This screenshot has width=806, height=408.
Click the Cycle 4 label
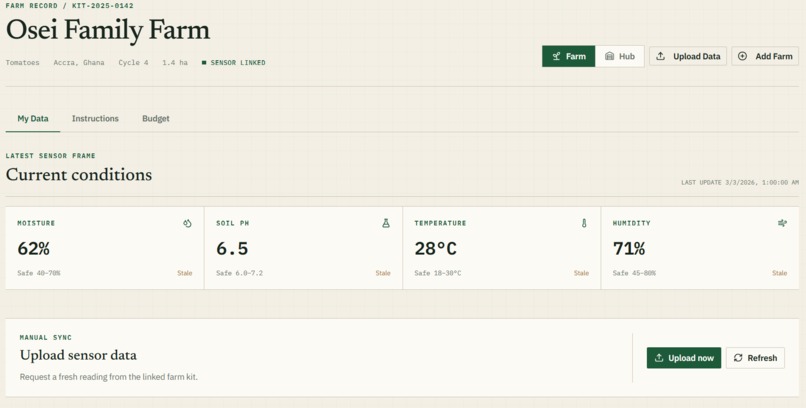pyautogui.click(x=133, y=63)
